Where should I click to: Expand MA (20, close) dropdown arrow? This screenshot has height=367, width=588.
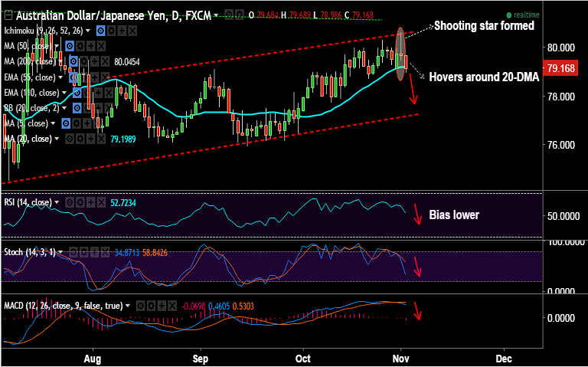[57, 139]
